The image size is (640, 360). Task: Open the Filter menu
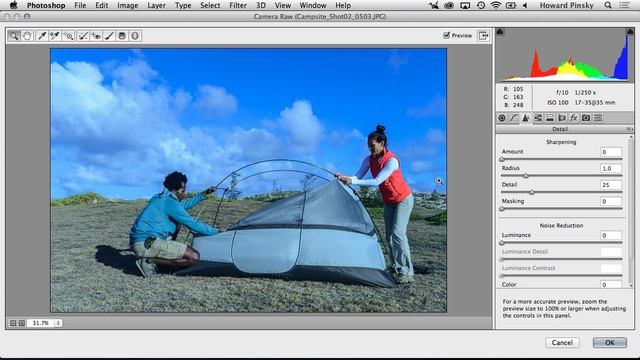[x=238, y=5]
